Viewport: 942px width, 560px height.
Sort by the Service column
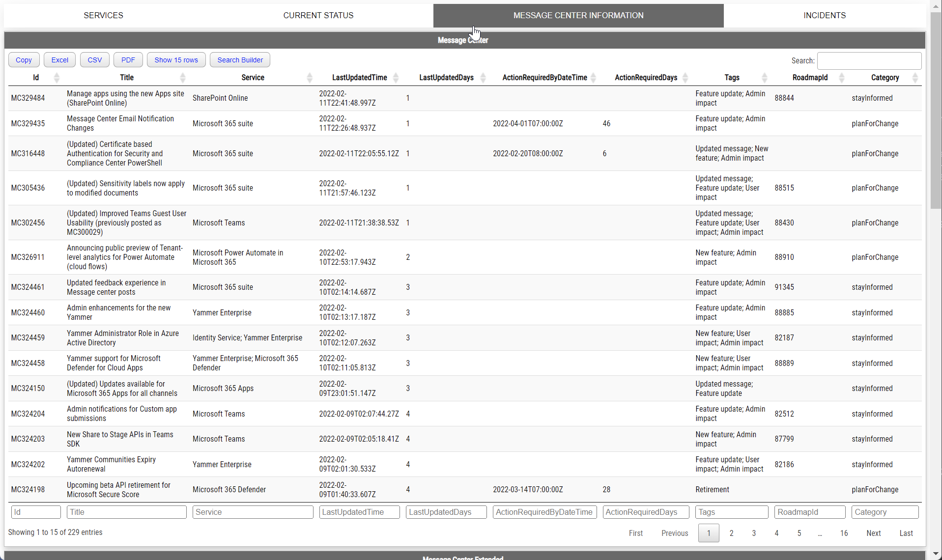[309, 78]
